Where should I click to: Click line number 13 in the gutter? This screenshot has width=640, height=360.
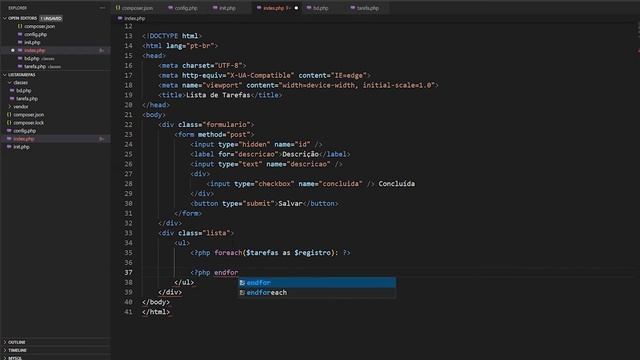128,36
